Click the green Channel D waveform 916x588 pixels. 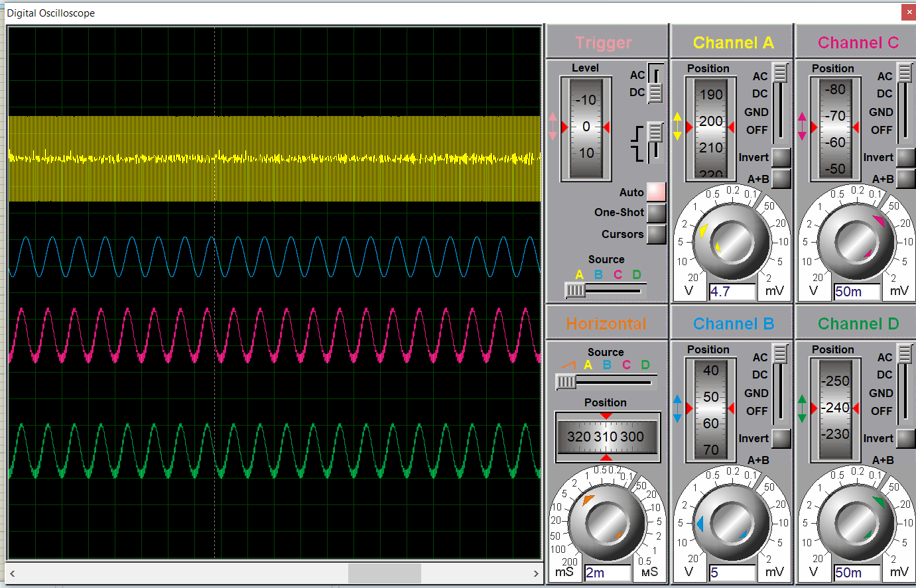275,451
